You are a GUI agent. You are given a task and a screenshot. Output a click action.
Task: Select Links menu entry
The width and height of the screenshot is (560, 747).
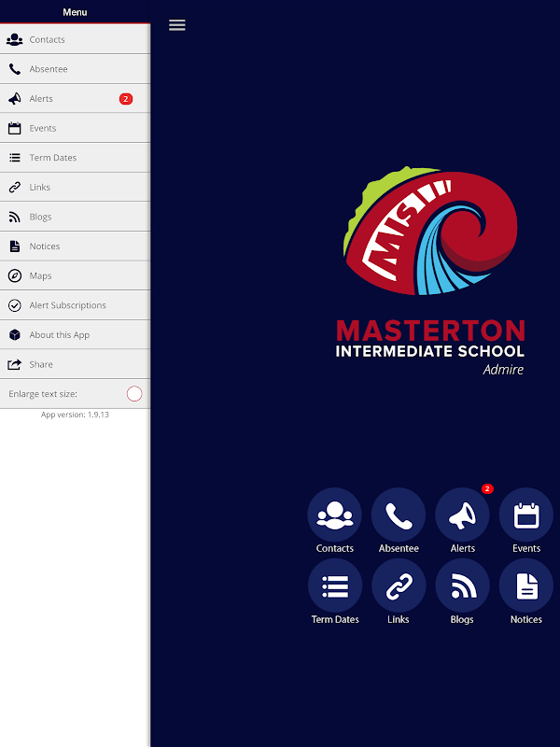point(75,188)
